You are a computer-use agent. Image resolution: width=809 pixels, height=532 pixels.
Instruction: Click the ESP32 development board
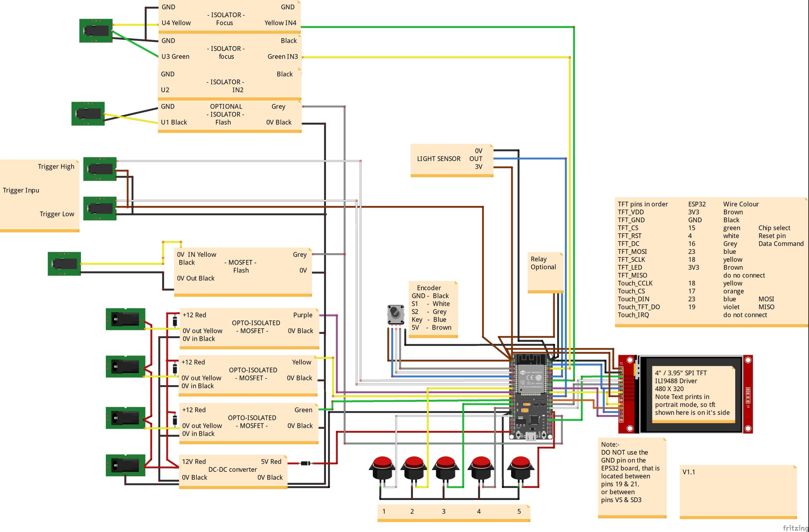(x=531, y=397)
